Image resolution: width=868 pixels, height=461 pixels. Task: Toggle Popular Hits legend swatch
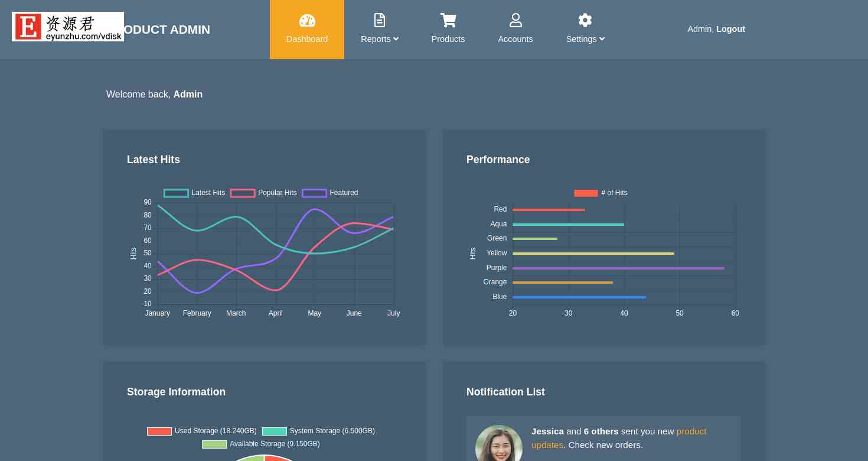click(x=243, y=193)
